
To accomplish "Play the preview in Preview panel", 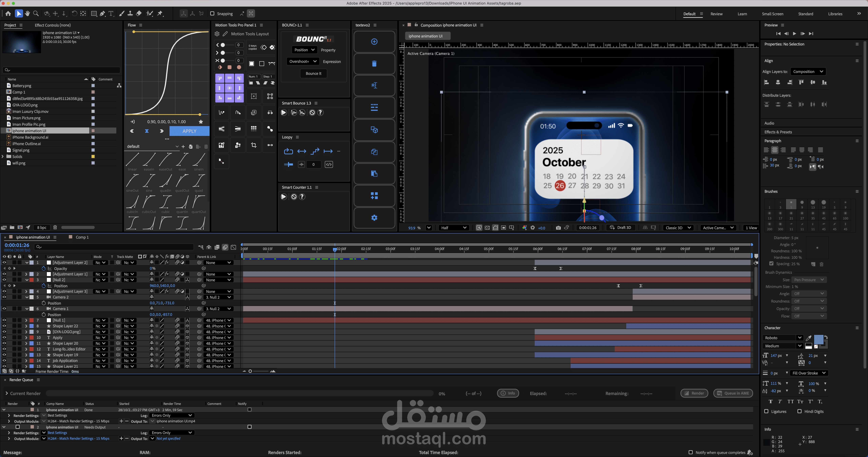I will coord(795,34).
